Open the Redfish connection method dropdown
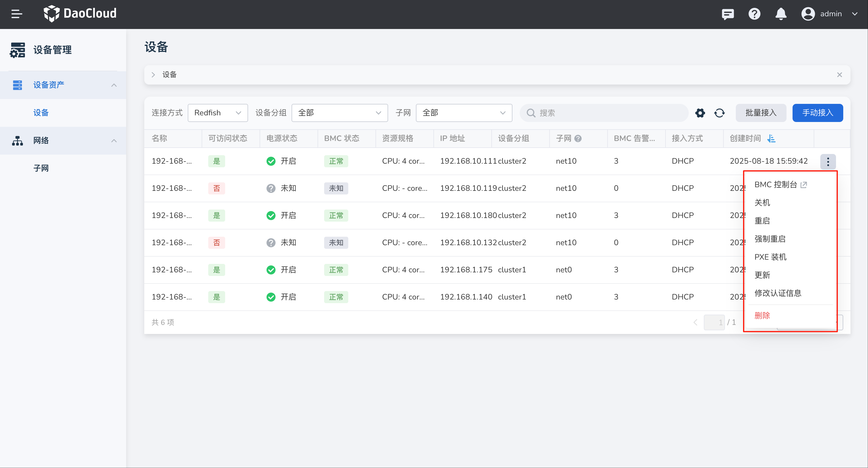The width and height of the screenshot is (868, 468). point(217,113)
